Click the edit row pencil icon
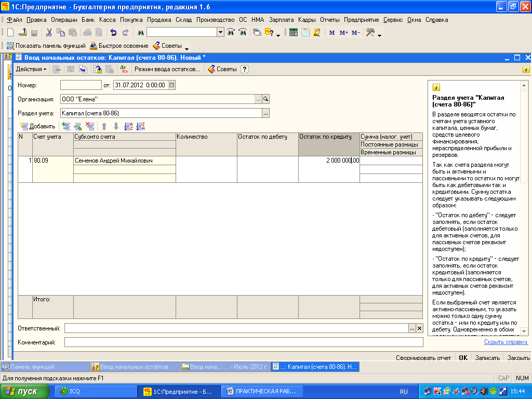532x399 pixels. (x=78, y=126)
